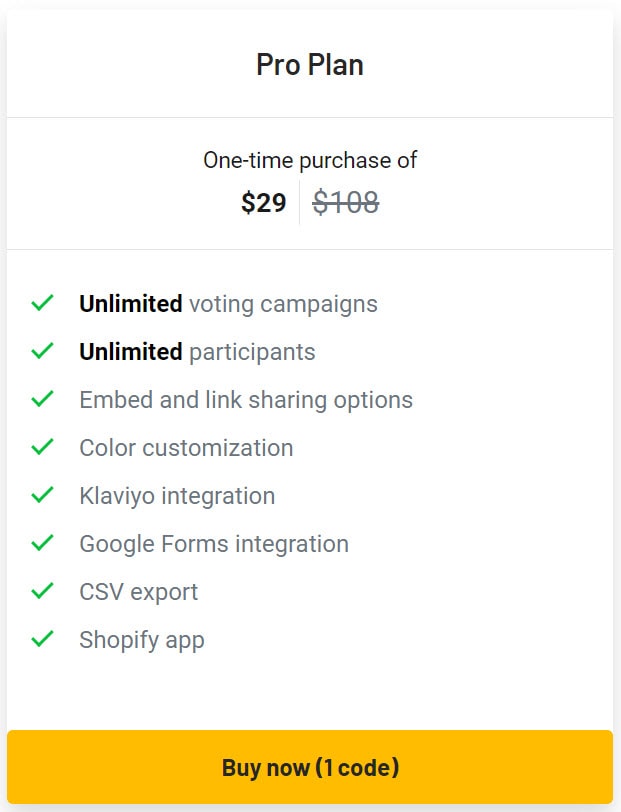Click the checkmark next to CSV export
Screen dimensions: 621x812
coord(43,591)
